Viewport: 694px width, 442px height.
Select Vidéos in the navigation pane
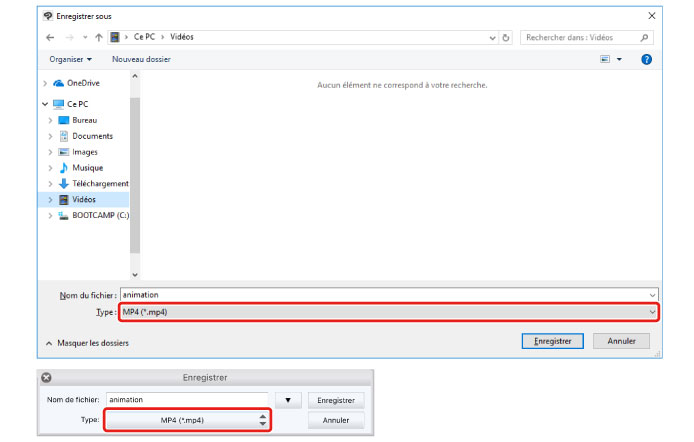coord(84,200)
